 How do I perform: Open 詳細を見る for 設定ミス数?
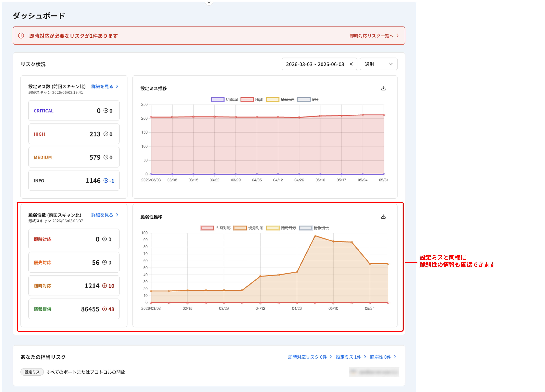coord(105,86)
